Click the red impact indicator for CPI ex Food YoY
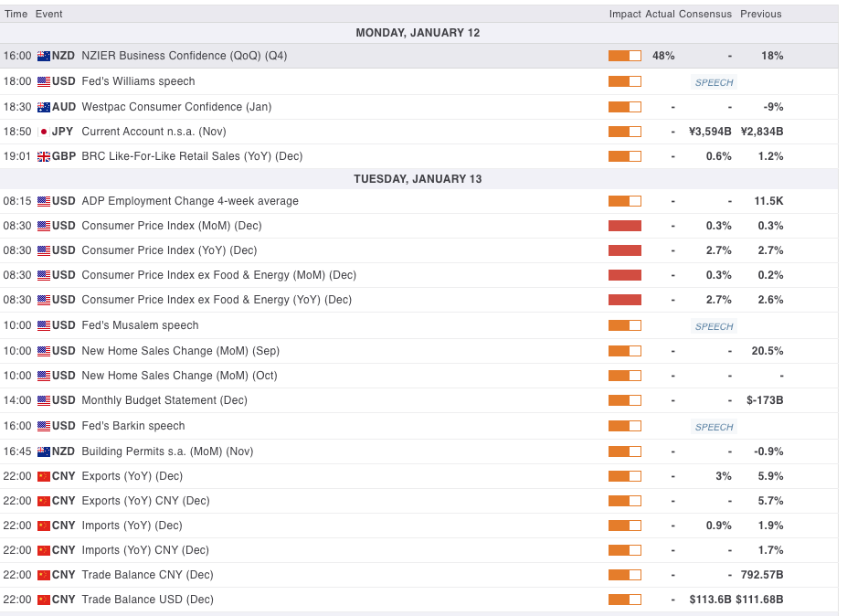 pyautogui.click(x=624, y=300)
